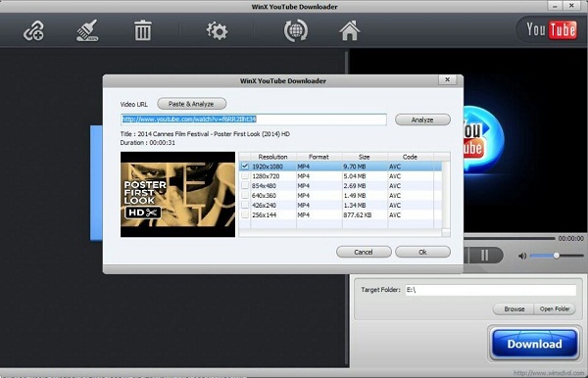Tick the 854x480 MP4 checkbox
Viewport: 588px width, 378px height.
pyautogui.click(x=245, y=185)
